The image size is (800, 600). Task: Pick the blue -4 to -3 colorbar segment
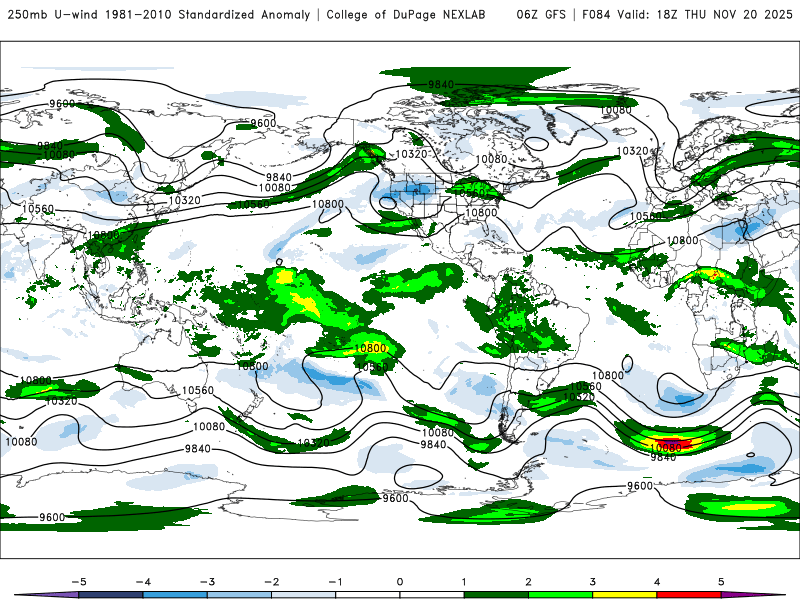click(x=175, y=595)
